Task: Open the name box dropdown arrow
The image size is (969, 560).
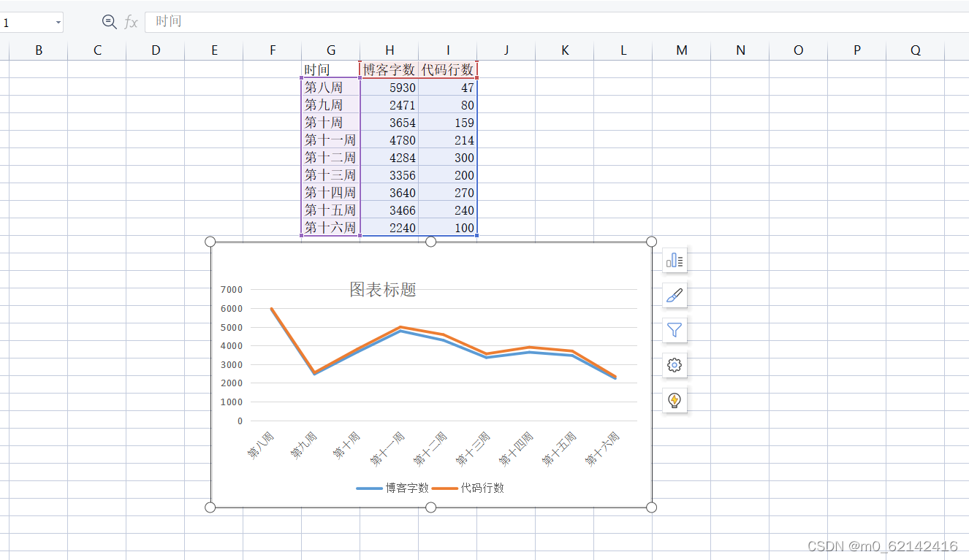Action: click(58, 23)
